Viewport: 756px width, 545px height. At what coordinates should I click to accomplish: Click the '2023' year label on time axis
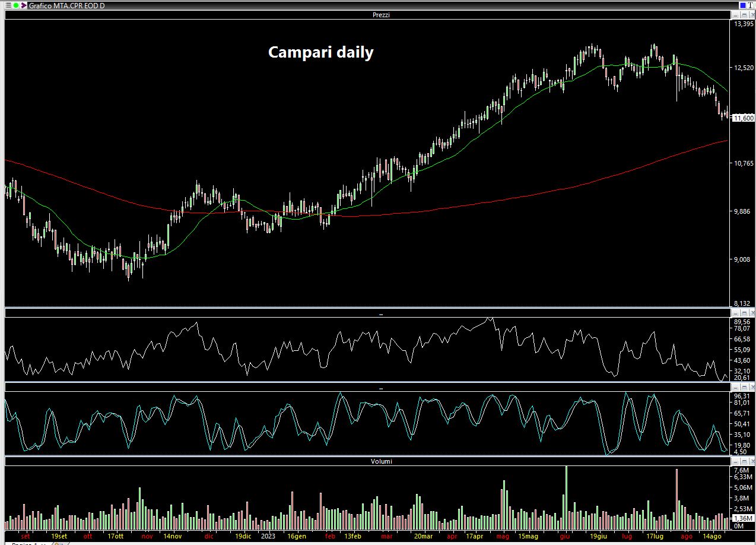[x=268, y=536]
